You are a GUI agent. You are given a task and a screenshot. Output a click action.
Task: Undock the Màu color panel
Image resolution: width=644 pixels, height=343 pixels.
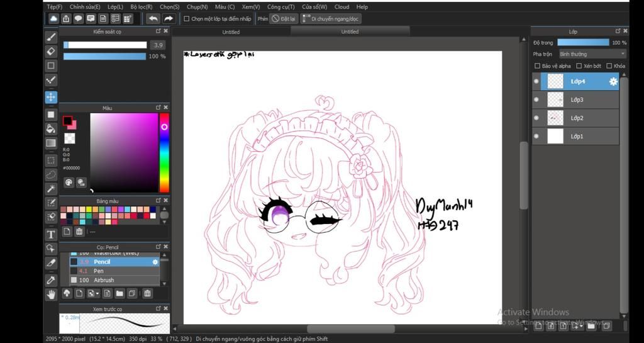[x=158, y=108]
